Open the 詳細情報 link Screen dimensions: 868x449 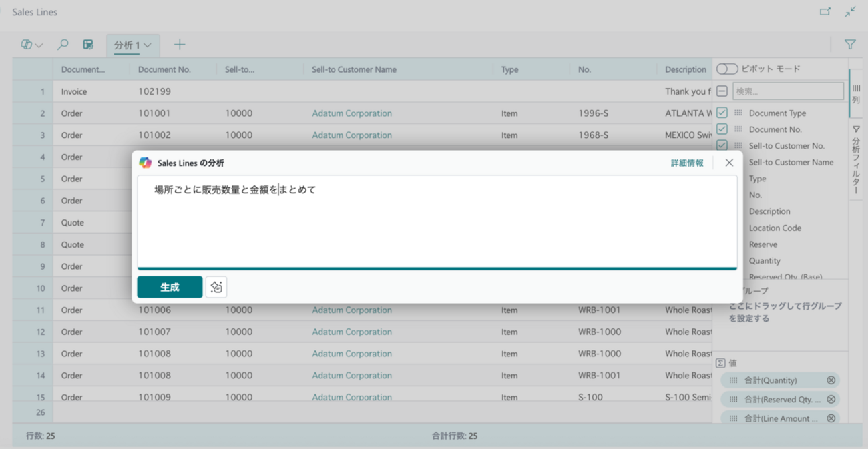(687, 163)
